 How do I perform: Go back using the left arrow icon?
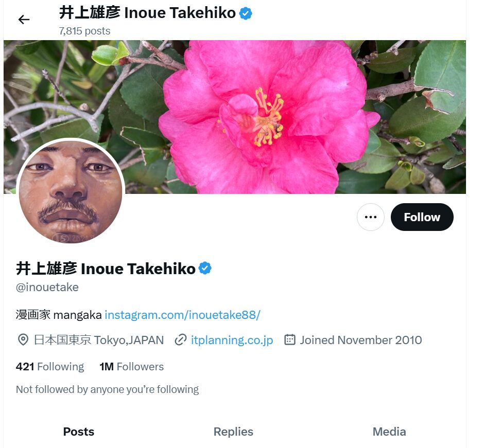point(24,20)
